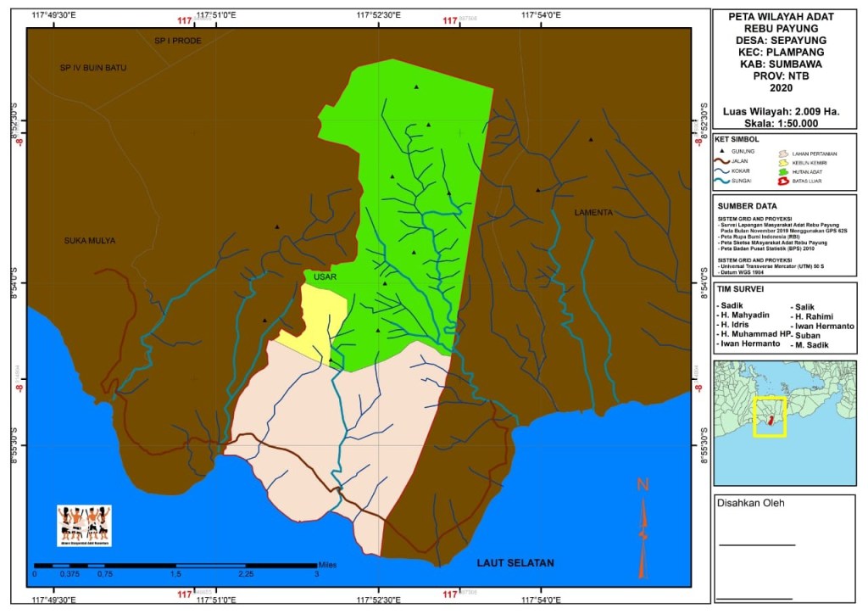Click the yellow Kebun Kemiri legend swatch
This screenshot has height=614, width=868.
click(x=783, y=162)
